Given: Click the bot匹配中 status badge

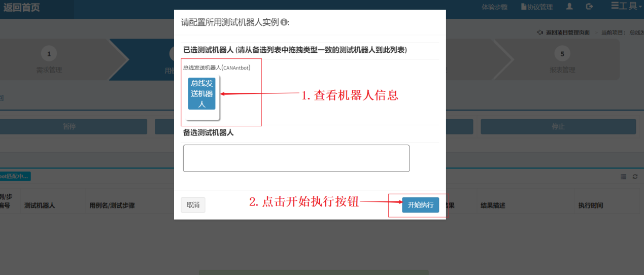Looking at the screenshot, I should click(15, 177).
